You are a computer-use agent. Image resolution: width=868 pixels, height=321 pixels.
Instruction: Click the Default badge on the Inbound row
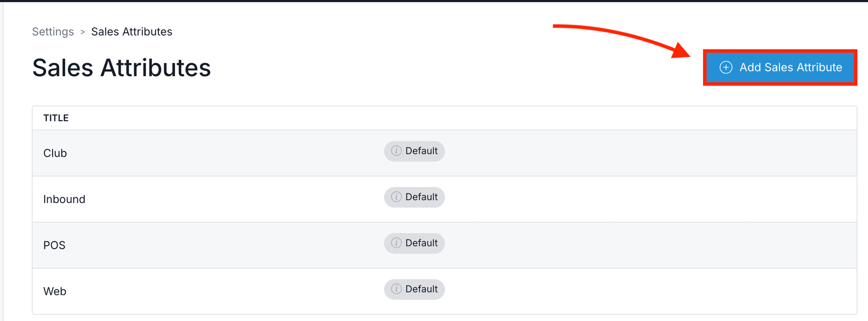pos(414,197)
